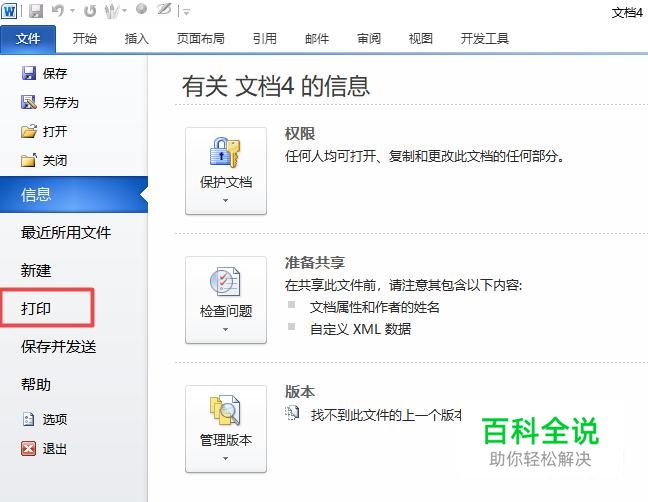Click the 有关 文档4 的信息 heading
Screen dimensions: 648x502
pos(276,86)
